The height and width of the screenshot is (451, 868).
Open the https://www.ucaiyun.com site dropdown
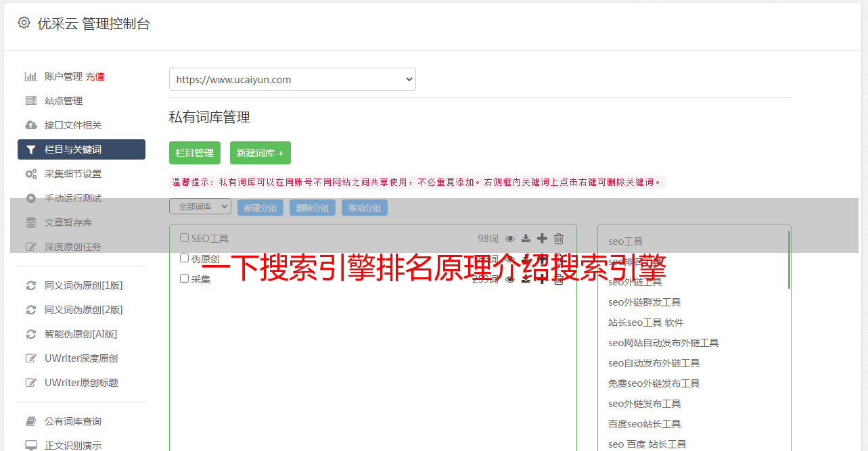292,79
